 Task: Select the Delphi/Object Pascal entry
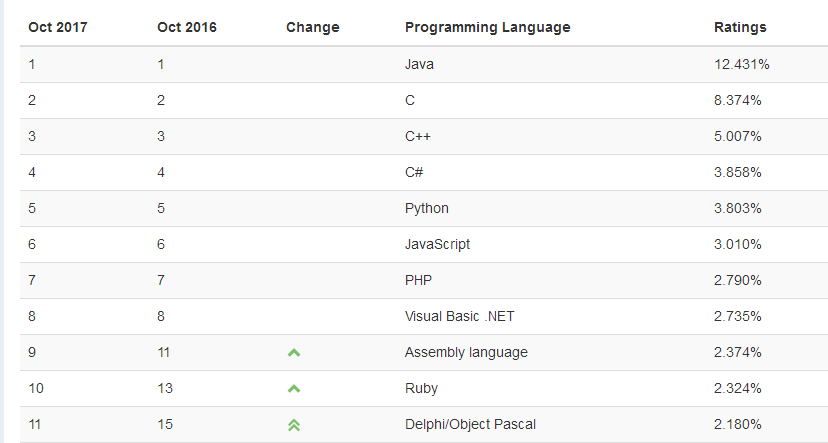click(470, 424)
